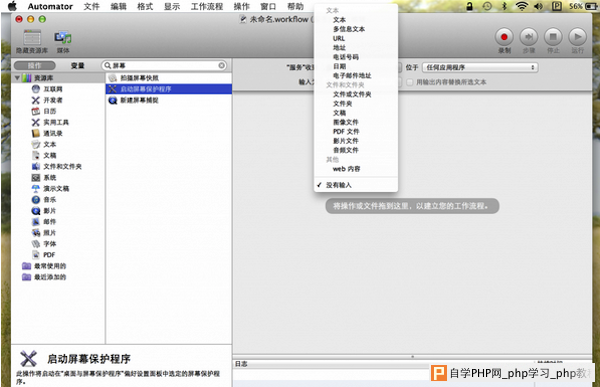Screen dimensions: 600x387
Task: Open the 窗口 menu in menu bar
Action: [268, 7]
